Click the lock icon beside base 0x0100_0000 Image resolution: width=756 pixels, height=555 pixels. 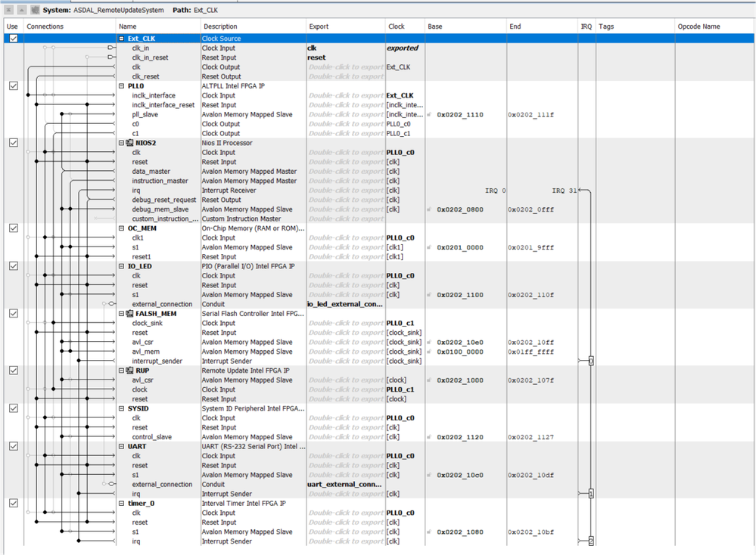click(x=428, y=352)
